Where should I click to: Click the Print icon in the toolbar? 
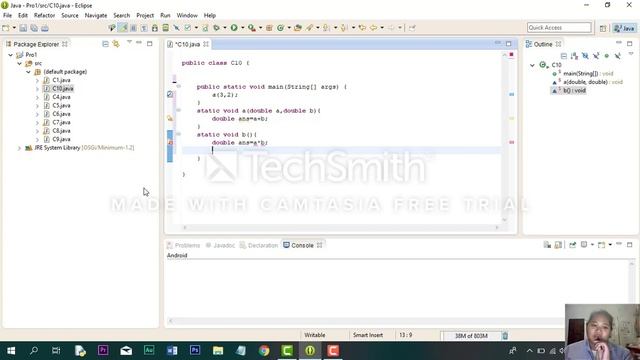click(45, 28)
